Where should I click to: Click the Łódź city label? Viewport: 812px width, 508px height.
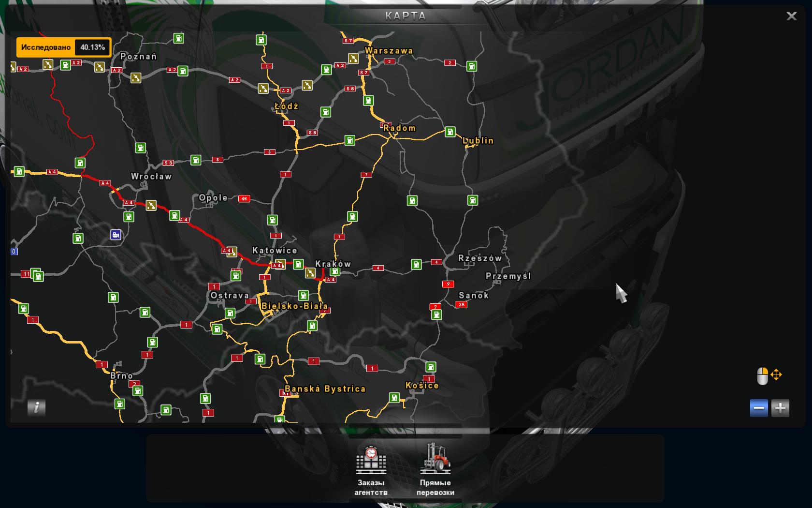coord(286,106)
